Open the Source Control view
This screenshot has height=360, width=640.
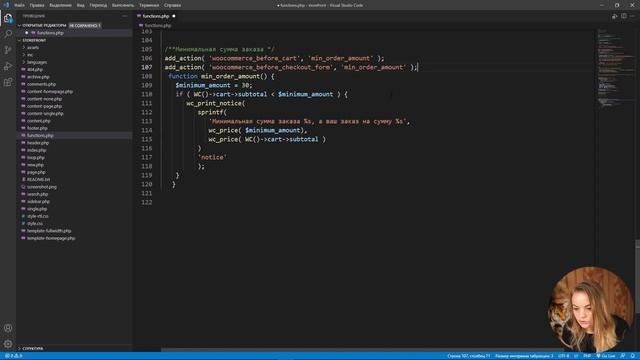[x=8, y=50]
